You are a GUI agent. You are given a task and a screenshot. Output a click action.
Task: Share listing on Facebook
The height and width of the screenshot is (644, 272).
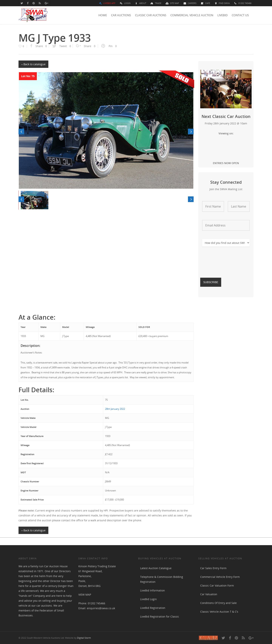[39, 46]
